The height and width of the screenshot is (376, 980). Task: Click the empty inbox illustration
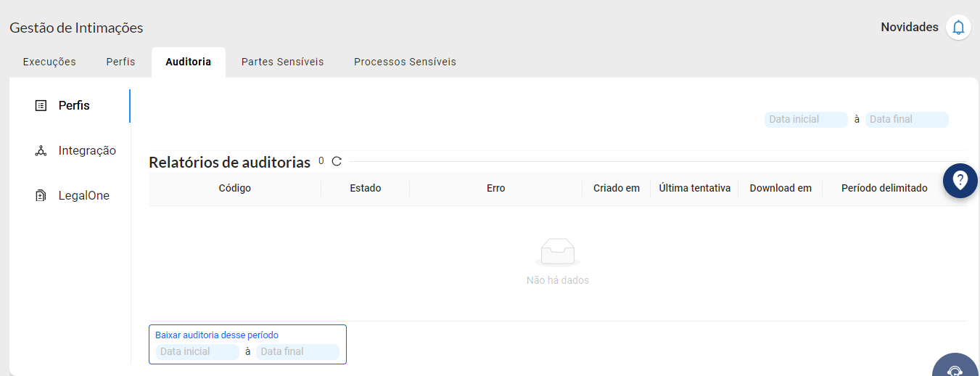click(x=558, y=252)
